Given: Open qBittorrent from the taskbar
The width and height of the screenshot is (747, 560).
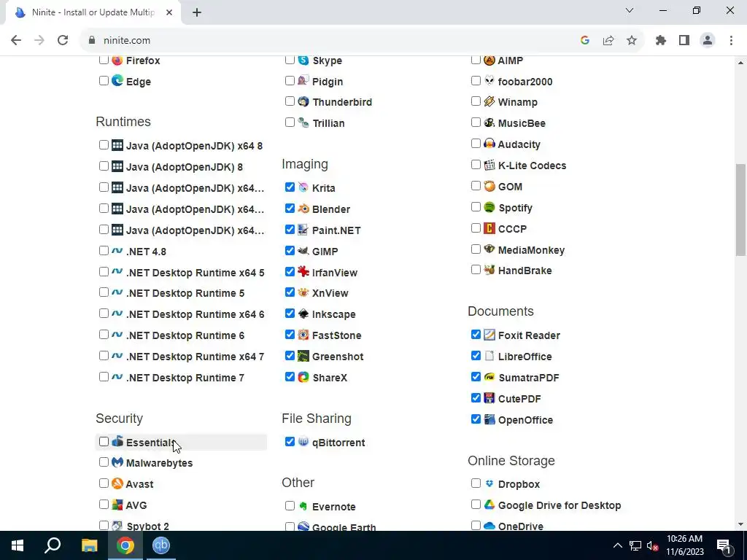Looking at the screenshot, I should [x=161, y=545].
